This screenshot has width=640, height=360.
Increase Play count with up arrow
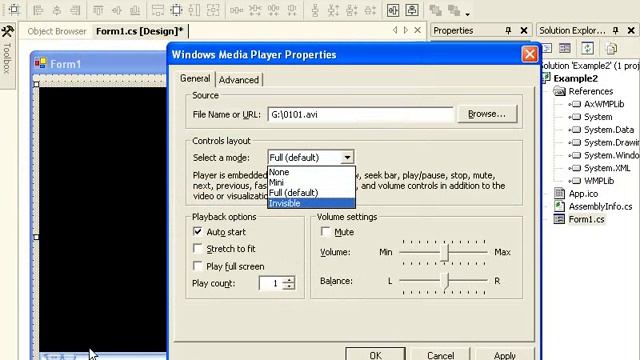coord(289,280)
